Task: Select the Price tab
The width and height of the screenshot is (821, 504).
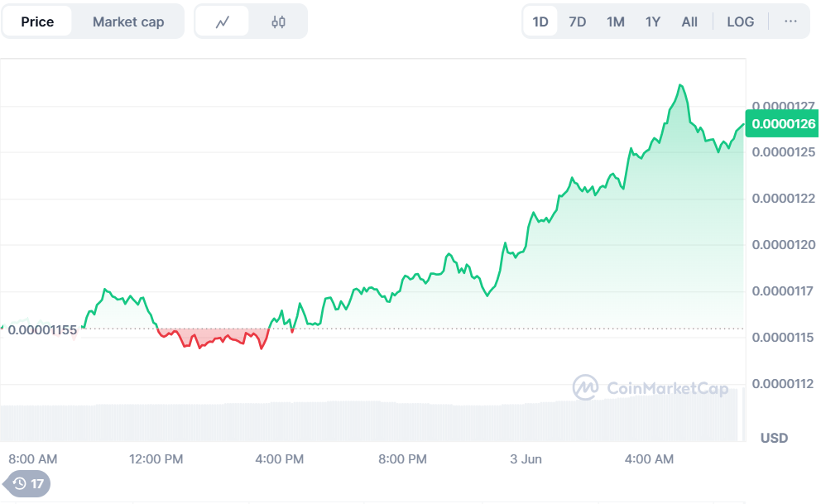Action: pos(37,22)
